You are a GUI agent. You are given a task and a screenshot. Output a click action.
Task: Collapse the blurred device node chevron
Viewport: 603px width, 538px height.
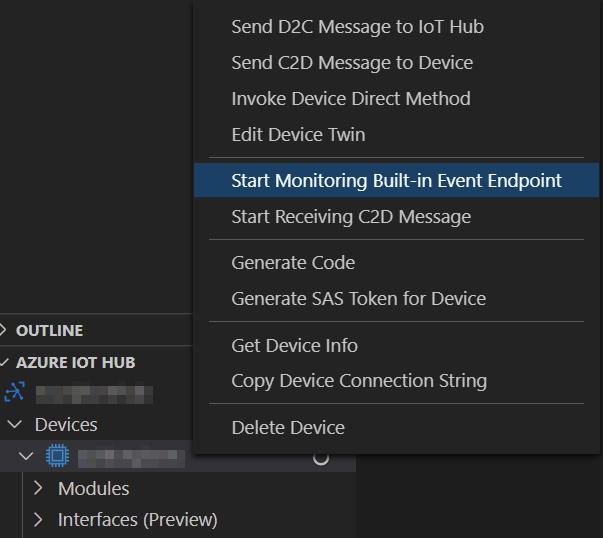click(x=26, y=456)
